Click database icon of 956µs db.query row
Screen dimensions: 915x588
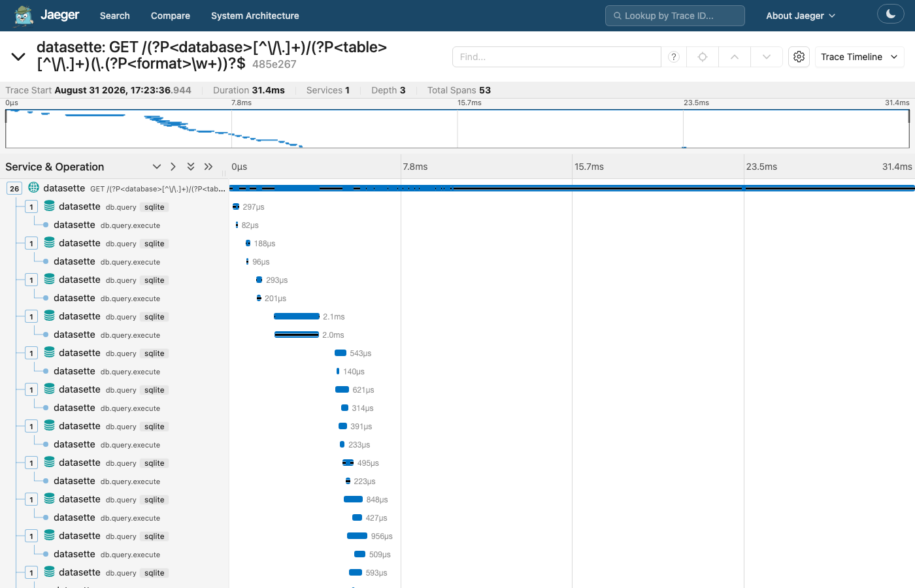click(x=50, y=535)
